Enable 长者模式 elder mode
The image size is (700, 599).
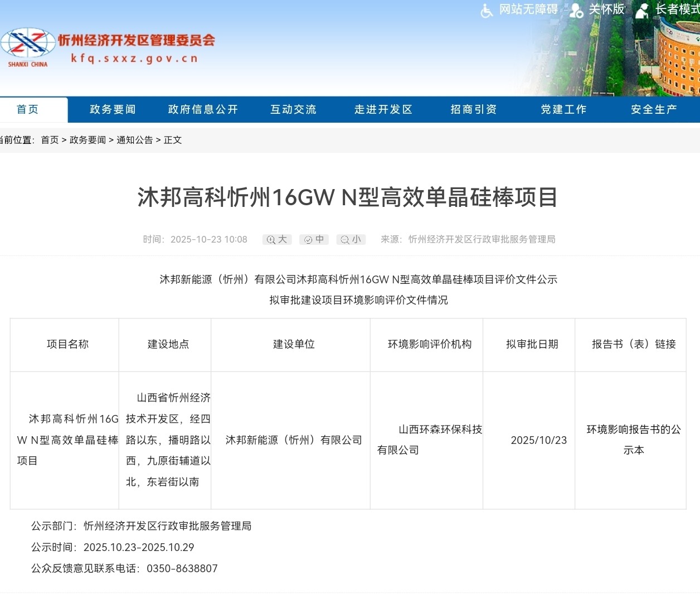tap(677, 9)
